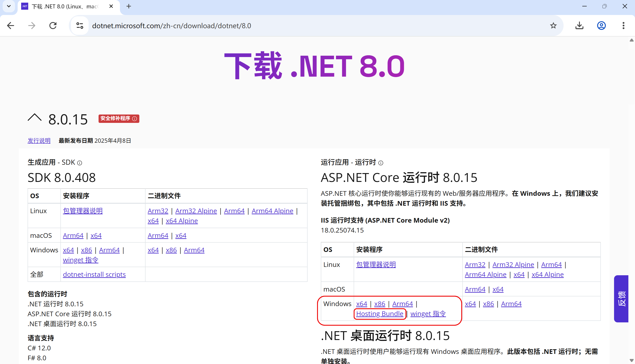Download ASP.NET Core Windows x86 binary
635x364 pixels.
tap(489, 304)
